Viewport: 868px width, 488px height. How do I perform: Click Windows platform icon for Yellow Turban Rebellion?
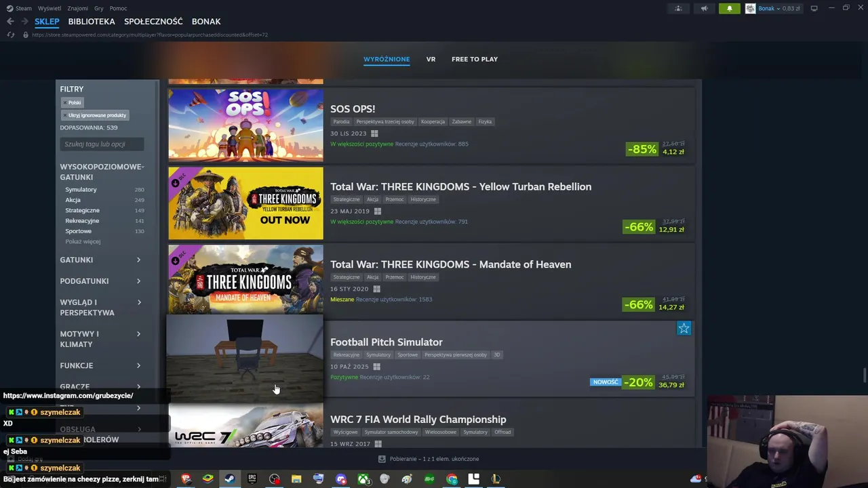pos(378,211)
